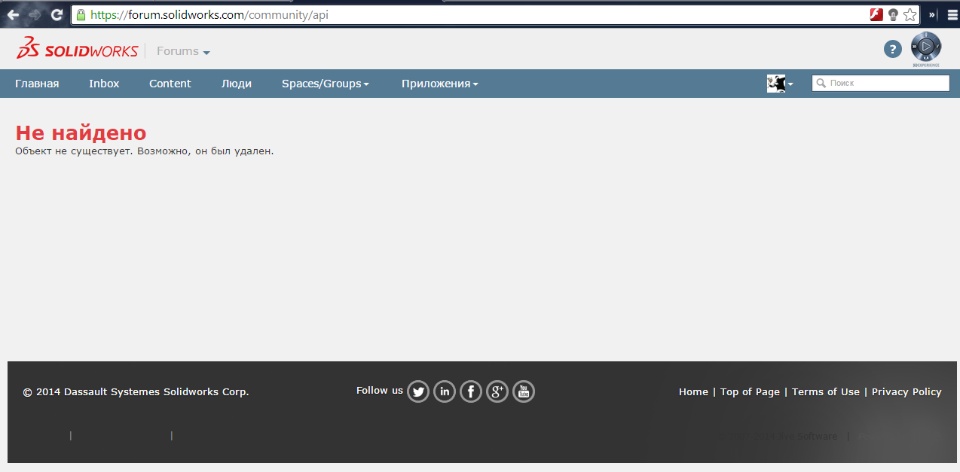Open the LinkedIn follow icon

tap(444, 391)
